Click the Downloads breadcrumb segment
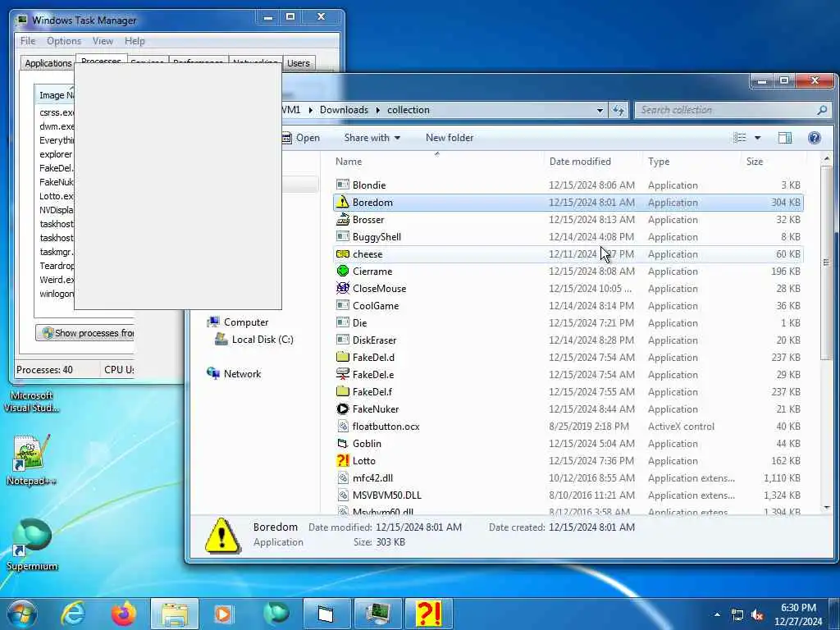 pyautogui.click(x=344, y=110)
